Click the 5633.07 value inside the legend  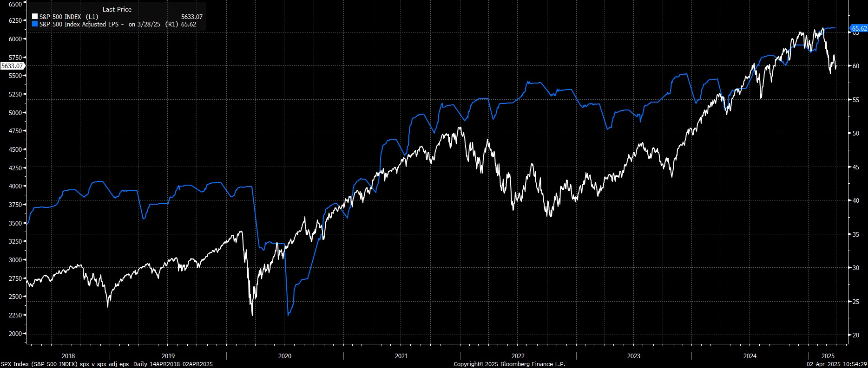pyautogui.click(x=191, y=17)
